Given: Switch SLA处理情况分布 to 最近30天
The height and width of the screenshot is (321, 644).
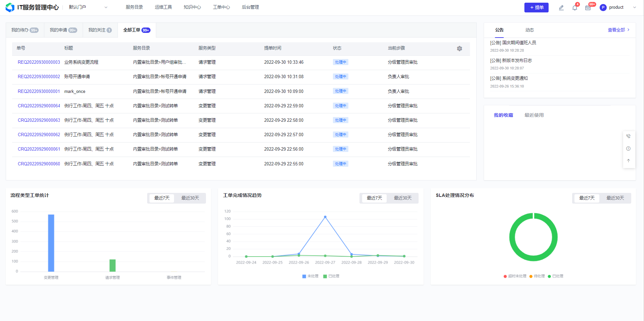Looking at the screenshot, I should coord(615,198).
